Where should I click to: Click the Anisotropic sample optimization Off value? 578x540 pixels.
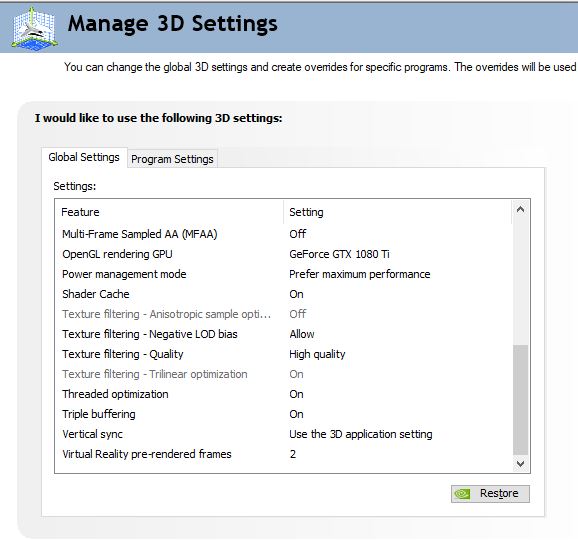[x=297, y=314]
